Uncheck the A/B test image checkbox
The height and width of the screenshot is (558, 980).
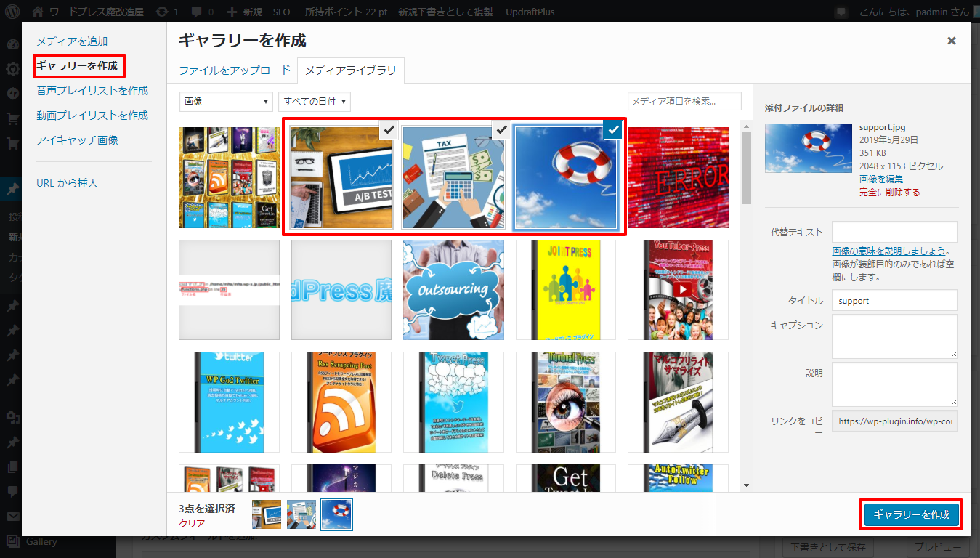389,130
